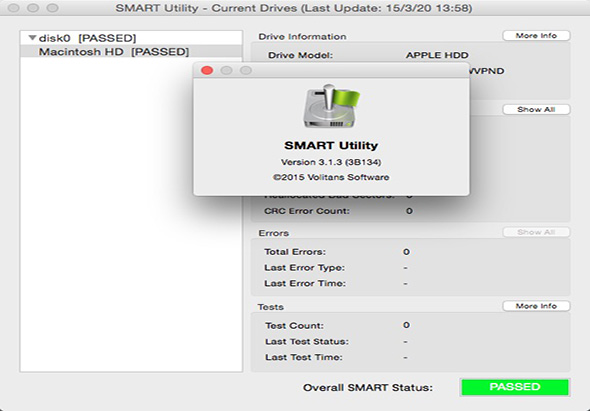Click the Version 3.1.3 text
The width and height of the screenshot is (590, 411).
tap(331, 162)
